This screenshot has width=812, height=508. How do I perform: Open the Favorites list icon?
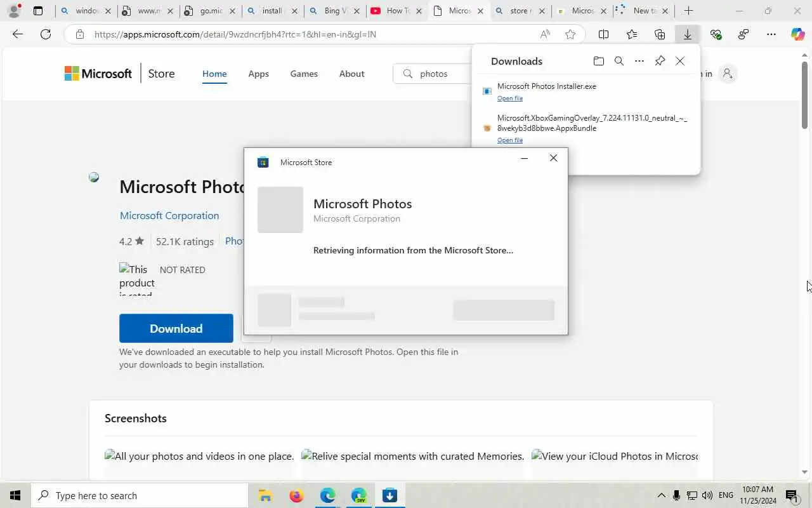point(632,34)
